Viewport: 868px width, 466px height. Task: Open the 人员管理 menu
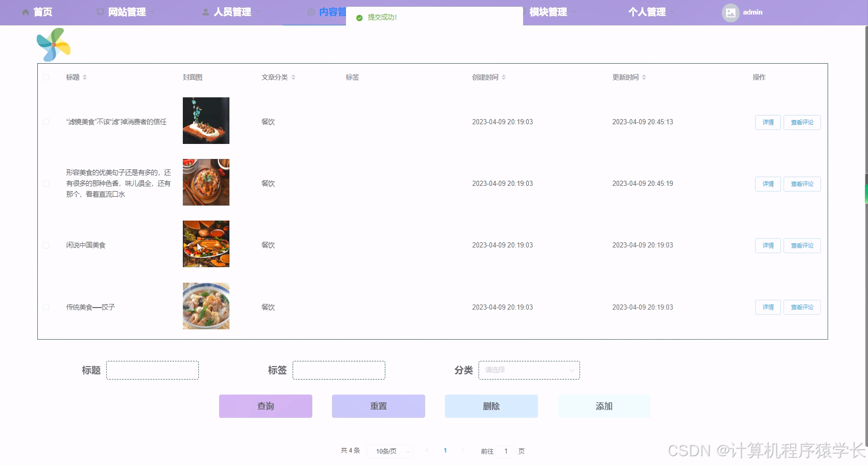(232, 12)
